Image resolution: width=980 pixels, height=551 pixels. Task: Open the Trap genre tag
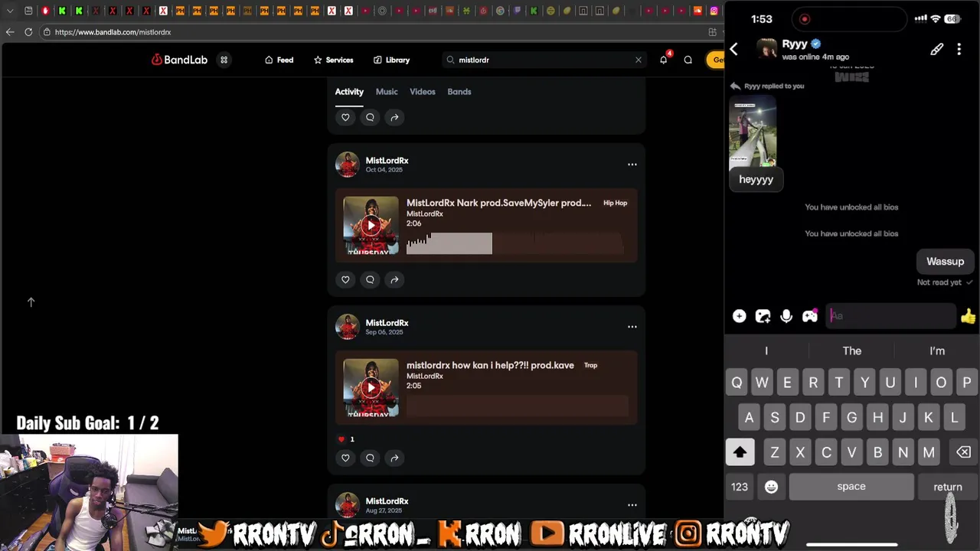tap(590, 365)
